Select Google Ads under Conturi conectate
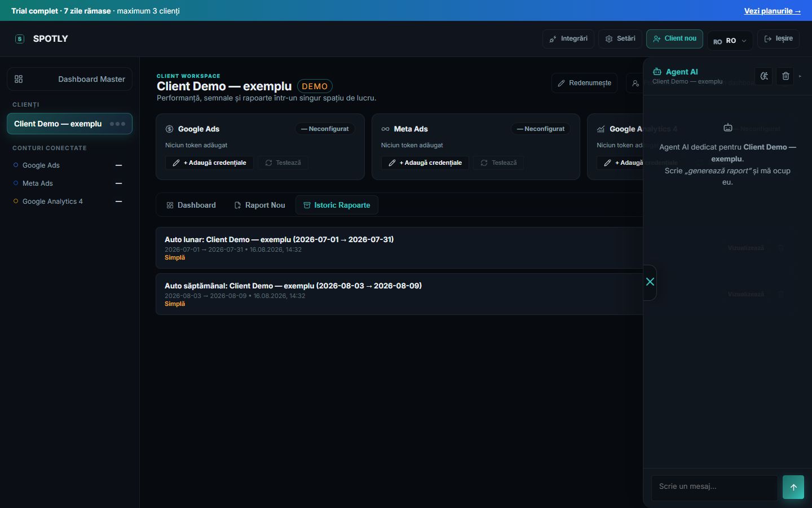The image size is (812, 508). pyautogui.click(x=41, y=165)
